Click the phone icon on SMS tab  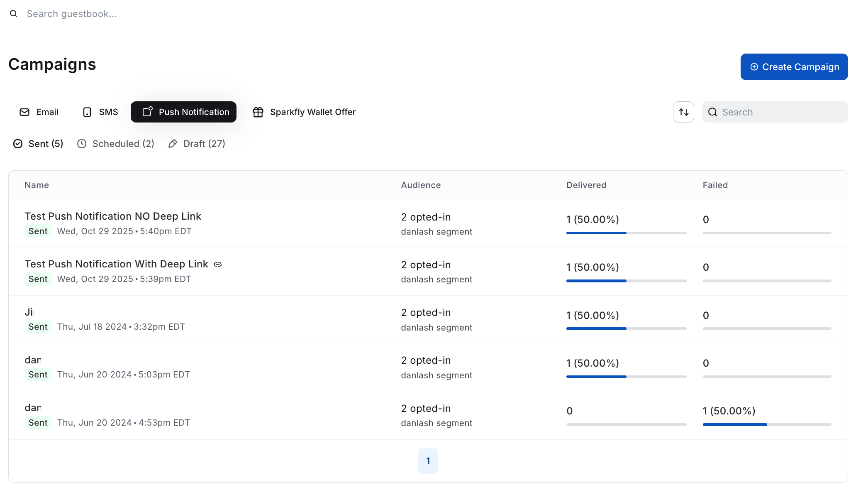point(87,112)
